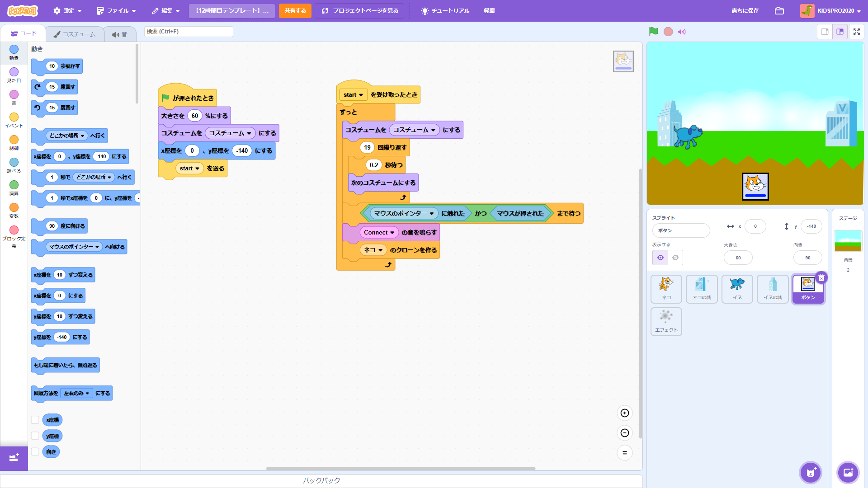Zoom out of the code workspace
Screen dimensions: 868x488
[x=624, y=433]
